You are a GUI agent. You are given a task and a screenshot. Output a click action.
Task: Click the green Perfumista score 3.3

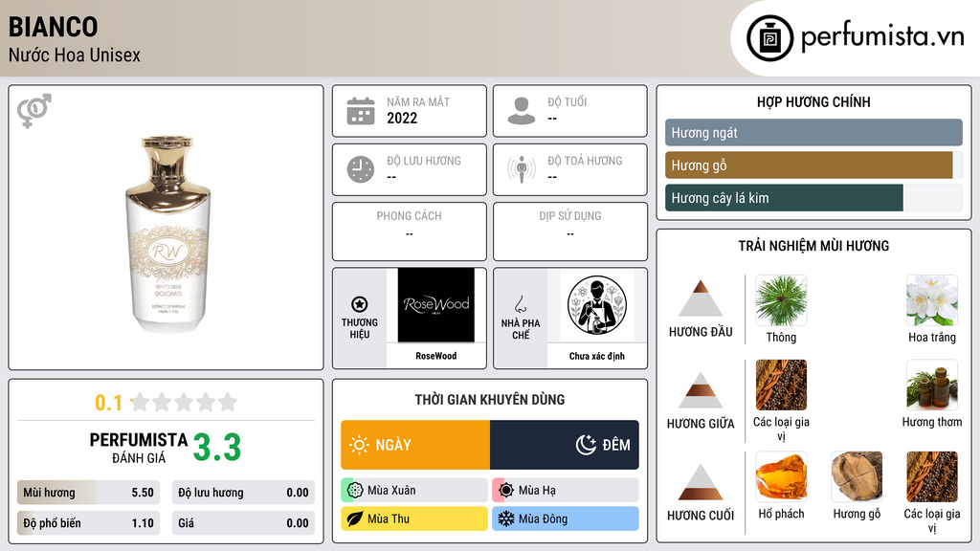point(217,448)
